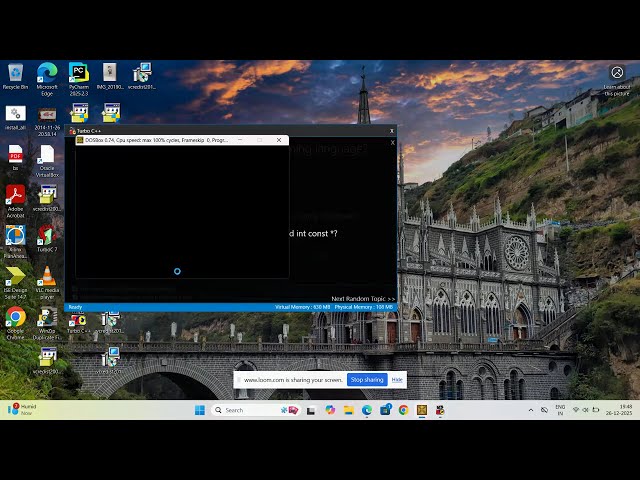Viewport: 640px width, 480px height.
Task: Click the Stop sharing button
Action: pyautogui.click(x=367, y=380)
